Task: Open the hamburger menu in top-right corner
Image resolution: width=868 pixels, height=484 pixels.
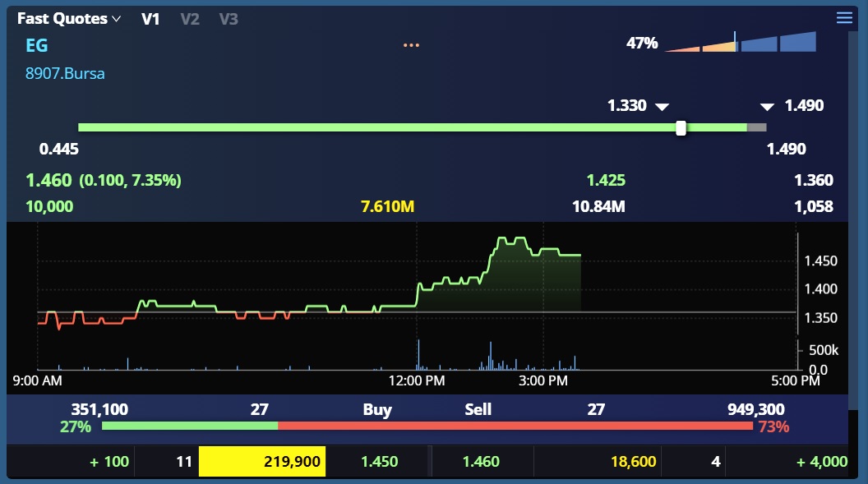Action: pos(843,17)
